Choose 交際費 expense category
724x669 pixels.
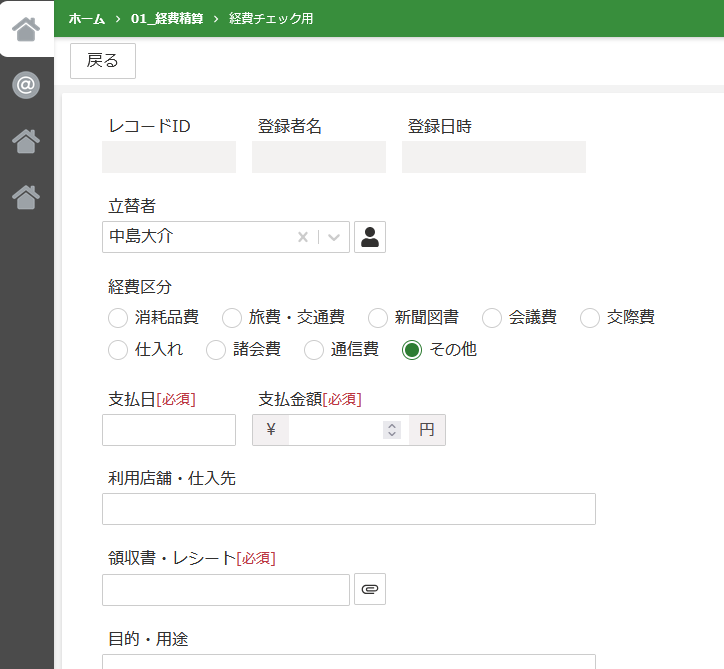(590, 318)
